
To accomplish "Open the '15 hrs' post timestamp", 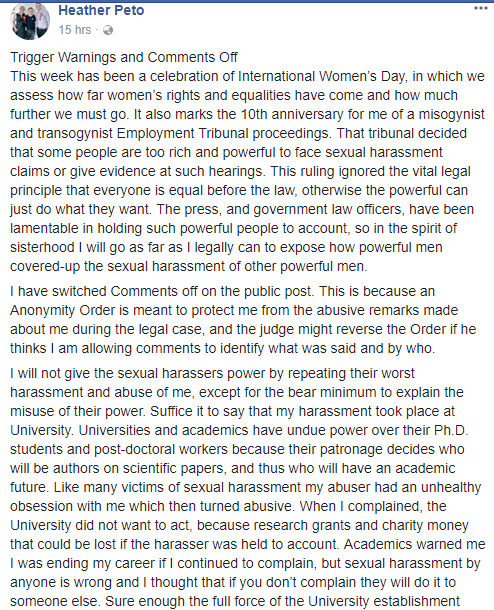I will [x=75, y=30].
